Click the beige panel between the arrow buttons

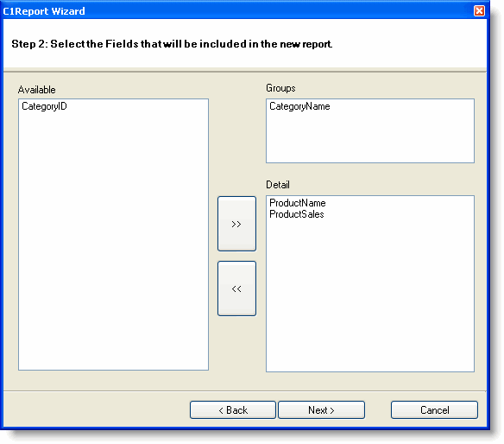tap(236, 256)
